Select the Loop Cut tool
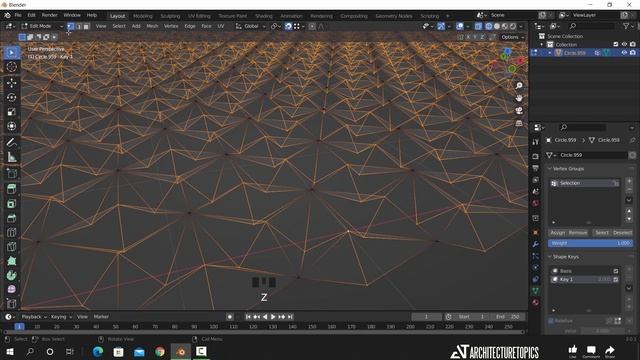Screen dimensions: 640x360 [11, 232]
